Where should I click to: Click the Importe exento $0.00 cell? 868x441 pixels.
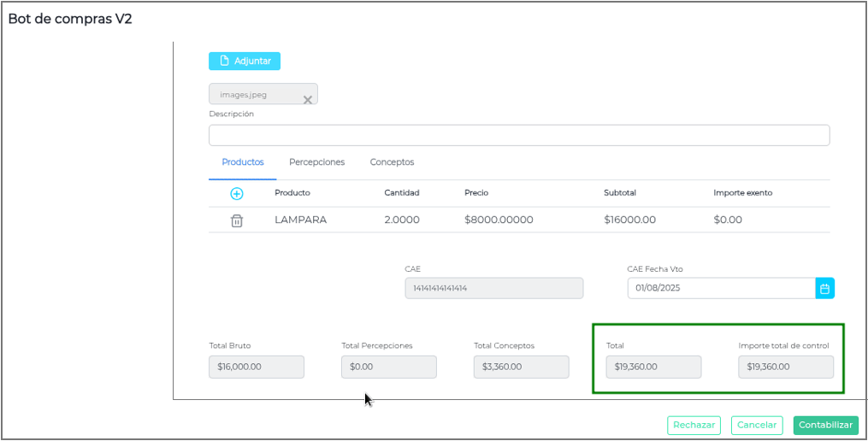pyautogui.click(x=728, y=220)
